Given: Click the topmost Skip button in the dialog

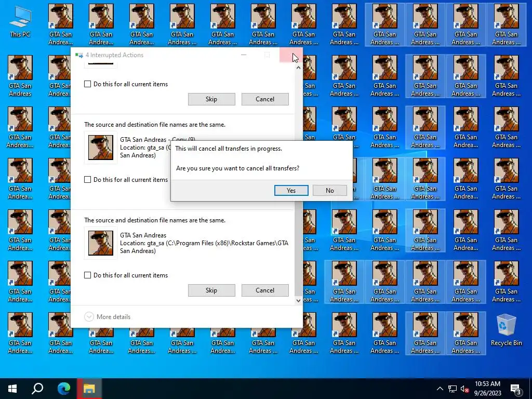Looking at the screenshot, I should (x=211, y=99).
